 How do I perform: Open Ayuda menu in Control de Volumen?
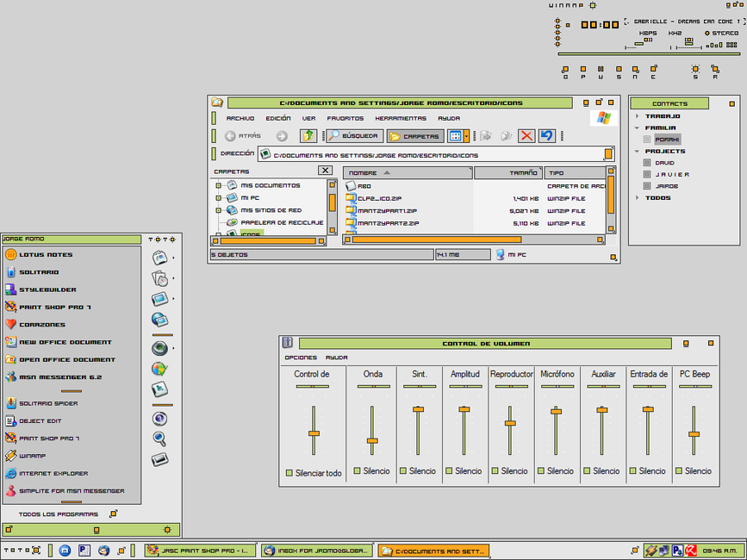tap(337, 358)
